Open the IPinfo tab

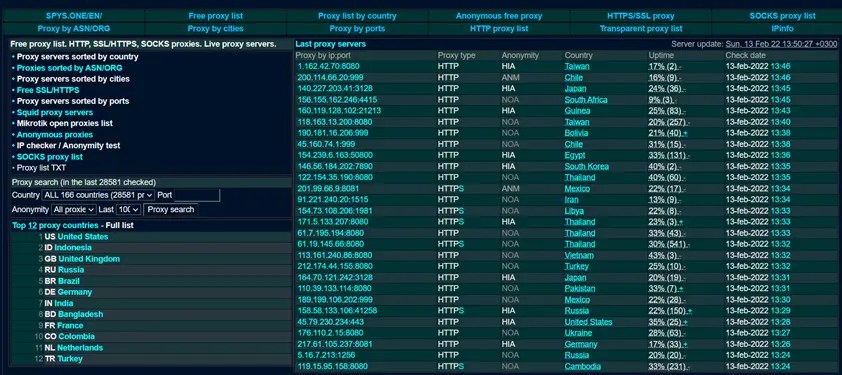[x=782, y=28]
